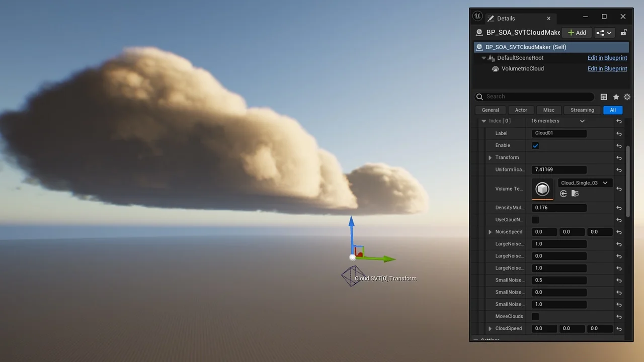The height and width of the screenshot is (362, 644).
Task: Use selected Content Browser asset for Volume Texture
Action: pos(563,194)
